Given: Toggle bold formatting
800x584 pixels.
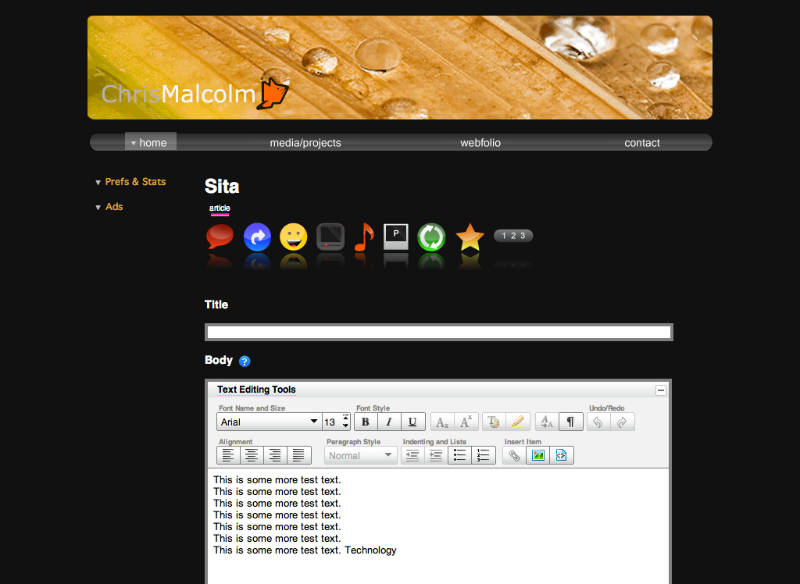Looking at the screenshot, I should tap(366, 422).
